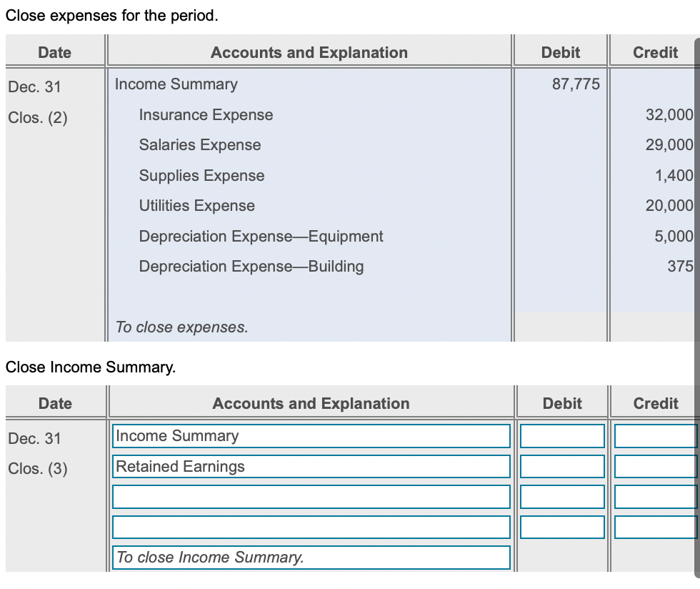Click the Depreciation Expense—Equipment line

[x=261, y=236]
